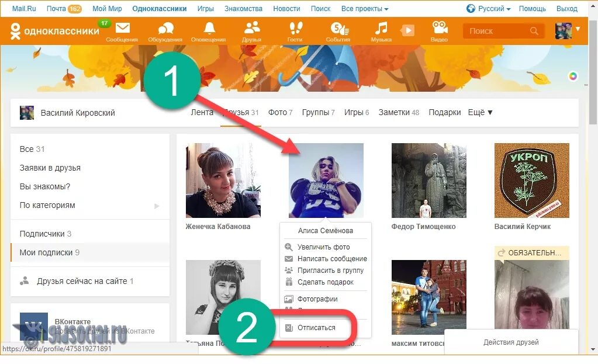This screenshot has height=364, width=598.
Task: Go to Мой Мир link
Action: tap(107, 8)
